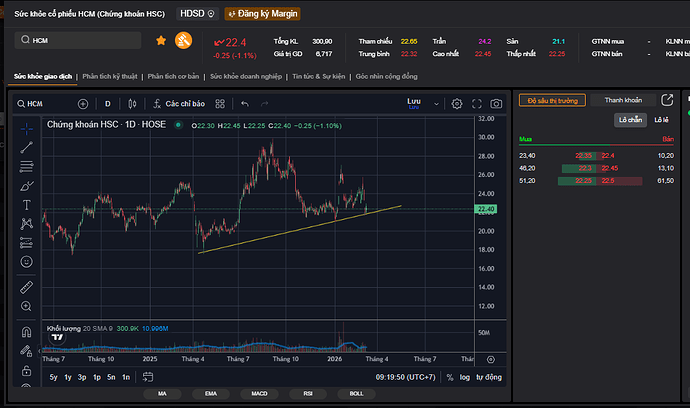Toggle auto scale (tự động)

[x=488, y=377]
